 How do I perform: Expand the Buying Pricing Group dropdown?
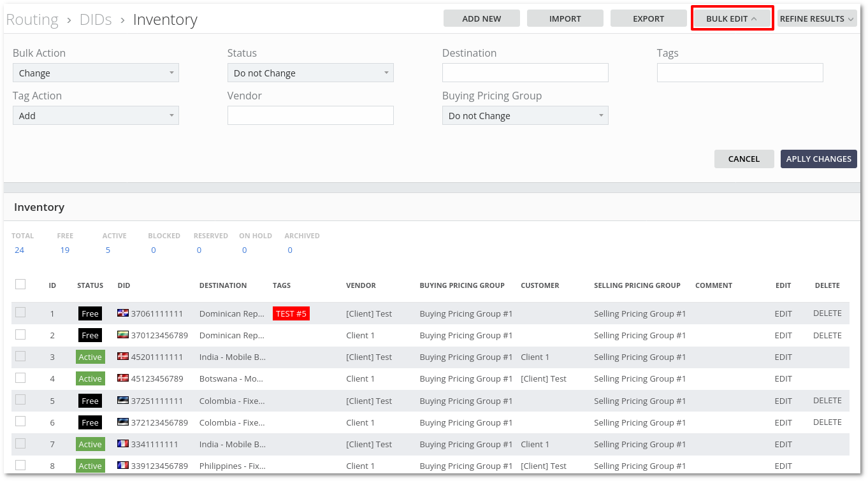click(x=525, y=116)
